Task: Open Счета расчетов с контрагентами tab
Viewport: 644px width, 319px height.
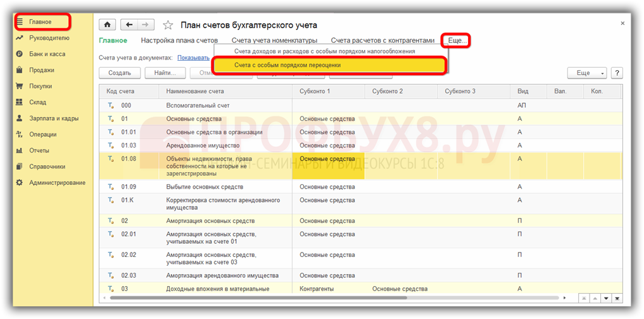Action: click(382, 41)
